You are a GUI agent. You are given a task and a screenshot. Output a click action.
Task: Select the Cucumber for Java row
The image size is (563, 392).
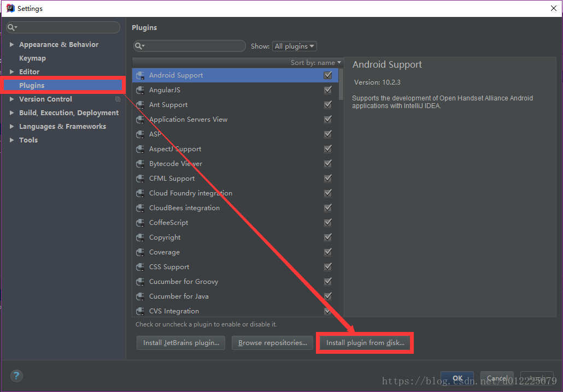[235, 296]
